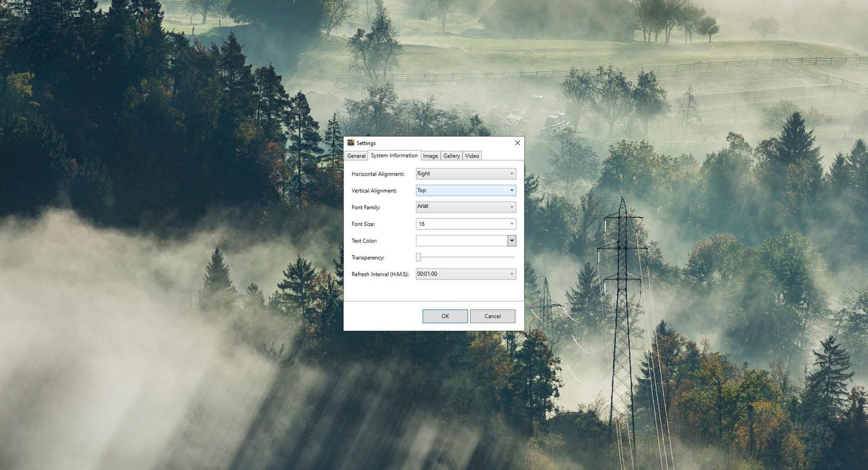Viewport: 868px width, 470px height.
Task: Click the Cancel button
Action: [493, 316]
